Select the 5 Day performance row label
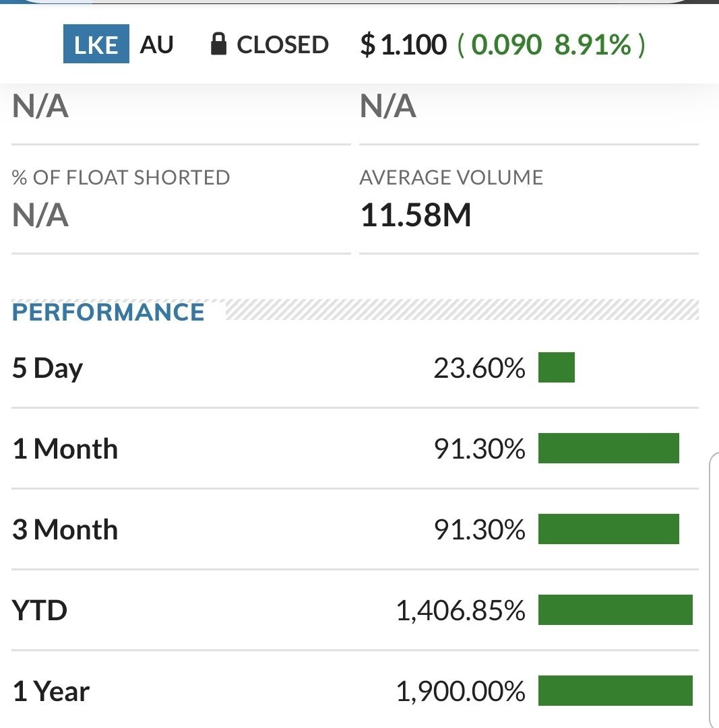The image size is (719, 728). click(47, 368)
